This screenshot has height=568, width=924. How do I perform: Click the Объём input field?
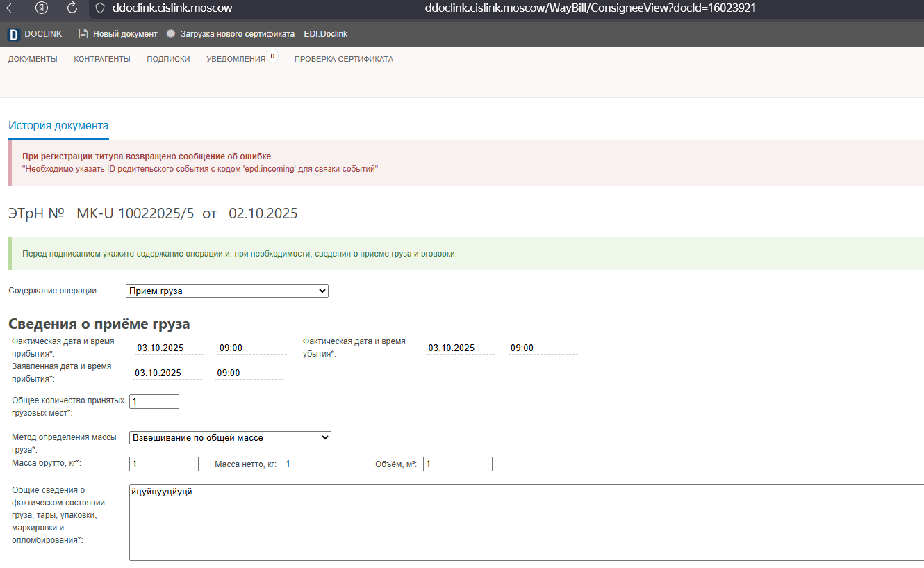458,464
